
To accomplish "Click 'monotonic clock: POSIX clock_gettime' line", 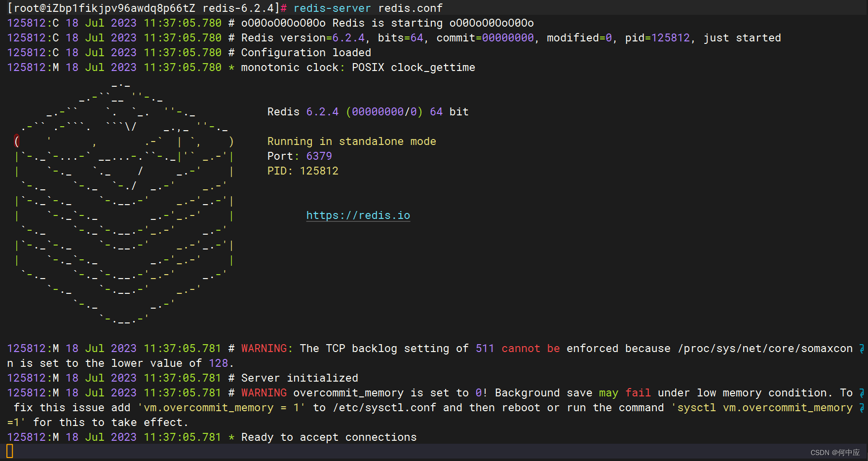I will (x=358, y=68).
